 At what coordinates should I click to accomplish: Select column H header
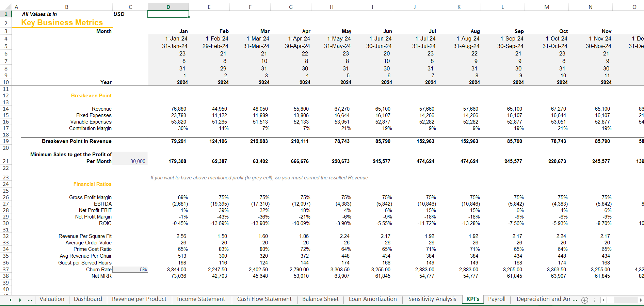coord(332,7)
